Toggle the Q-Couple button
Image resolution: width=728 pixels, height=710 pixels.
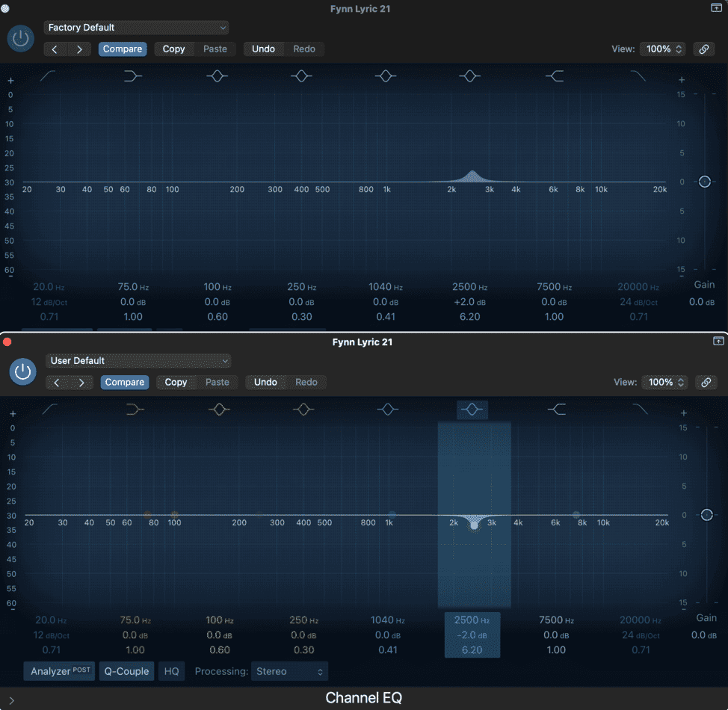[x=126, y=671]
